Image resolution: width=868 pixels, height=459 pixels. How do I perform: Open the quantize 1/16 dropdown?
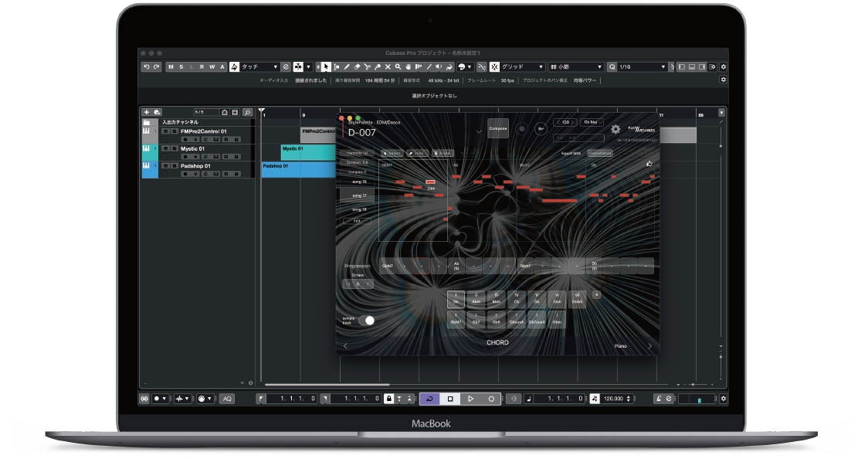643,67
